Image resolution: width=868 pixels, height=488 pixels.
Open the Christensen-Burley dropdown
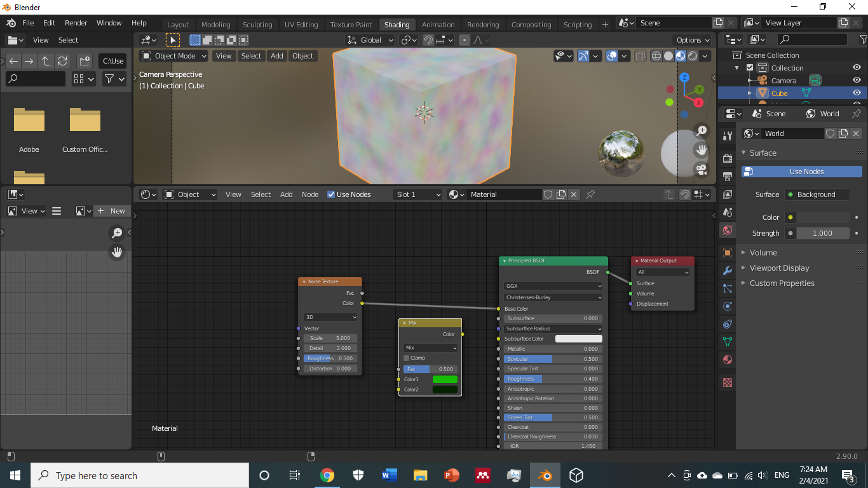click(553, 297)
